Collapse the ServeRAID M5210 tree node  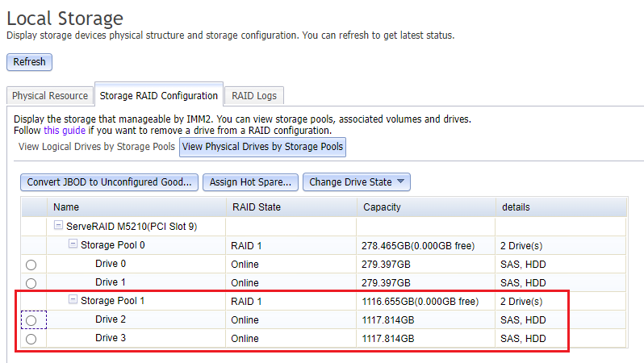click(x=59, y=226)
